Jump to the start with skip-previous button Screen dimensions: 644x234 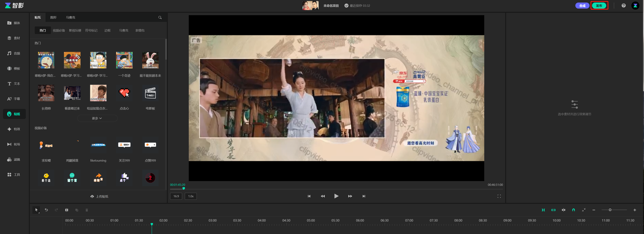tap(309, 196)
